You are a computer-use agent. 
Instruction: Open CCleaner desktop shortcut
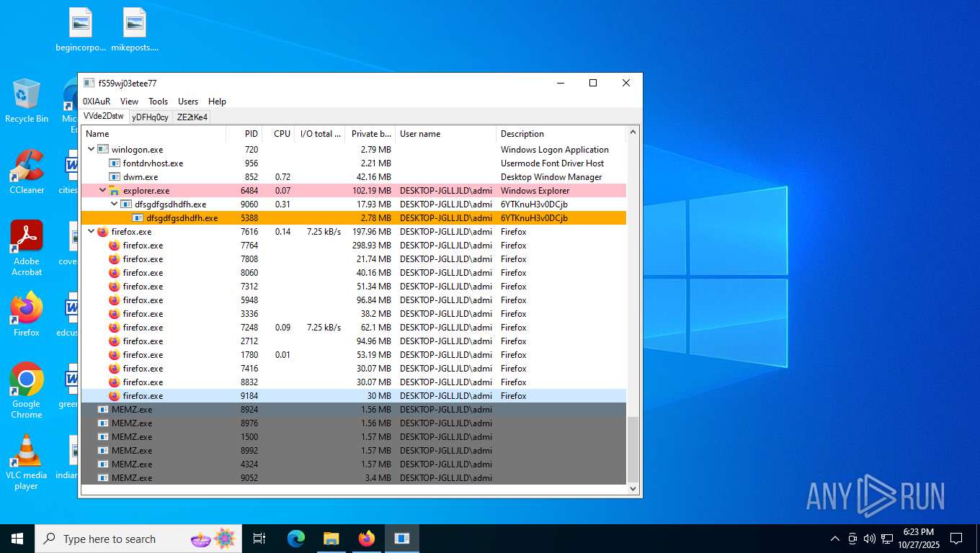[27, 172]
